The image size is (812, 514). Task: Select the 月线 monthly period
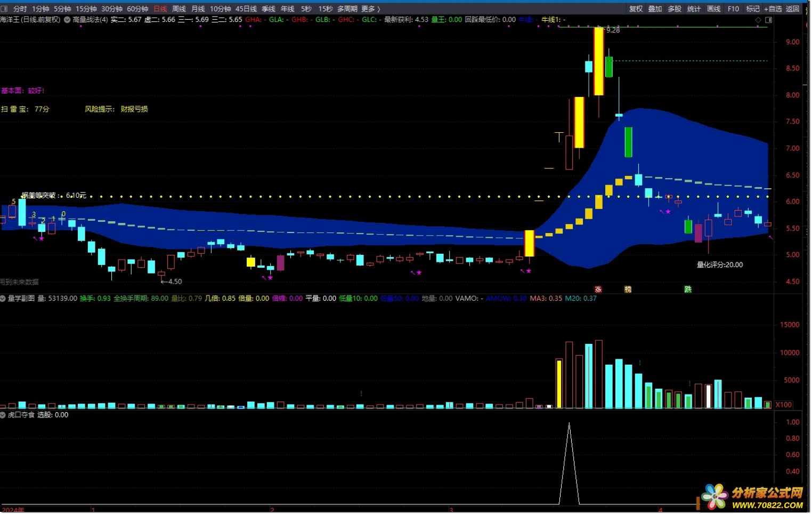(x=198, y=9)
